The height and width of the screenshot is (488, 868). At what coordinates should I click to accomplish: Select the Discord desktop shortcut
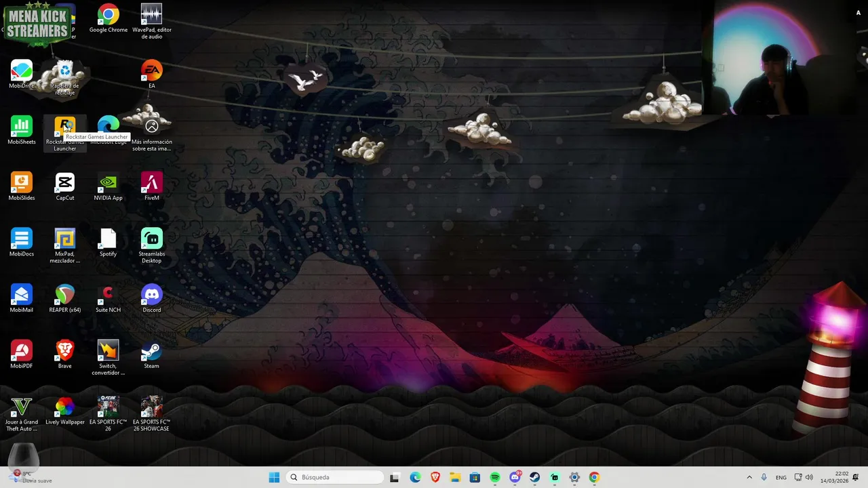[x=152, y=298]
